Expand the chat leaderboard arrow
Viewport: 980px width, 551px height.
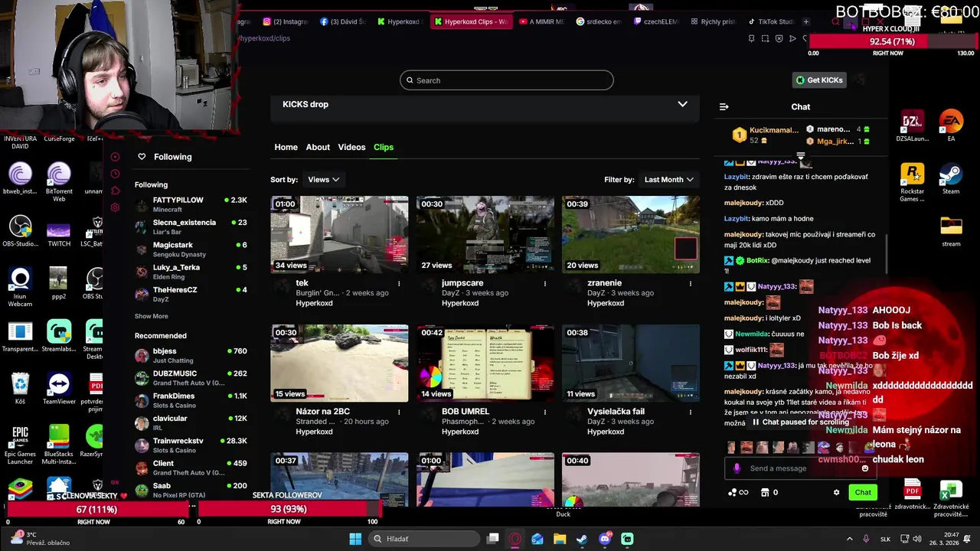click(x=801, y=156)
